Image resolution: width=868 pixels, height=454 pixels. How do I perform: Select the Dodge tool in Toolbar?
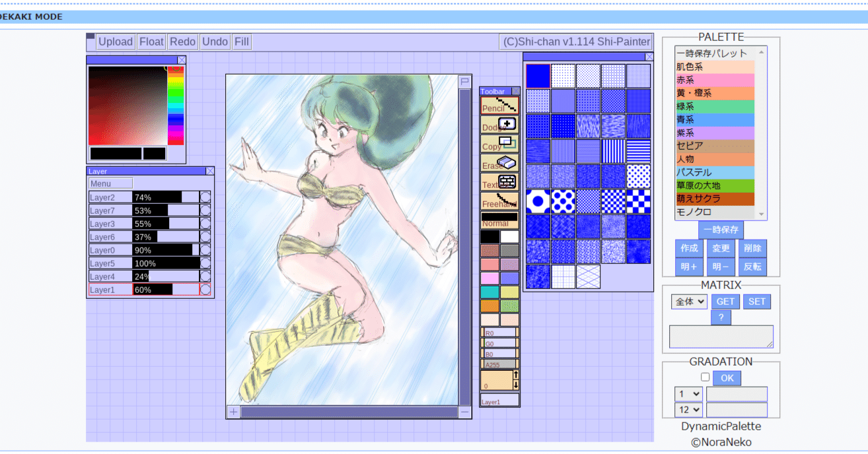499,125
